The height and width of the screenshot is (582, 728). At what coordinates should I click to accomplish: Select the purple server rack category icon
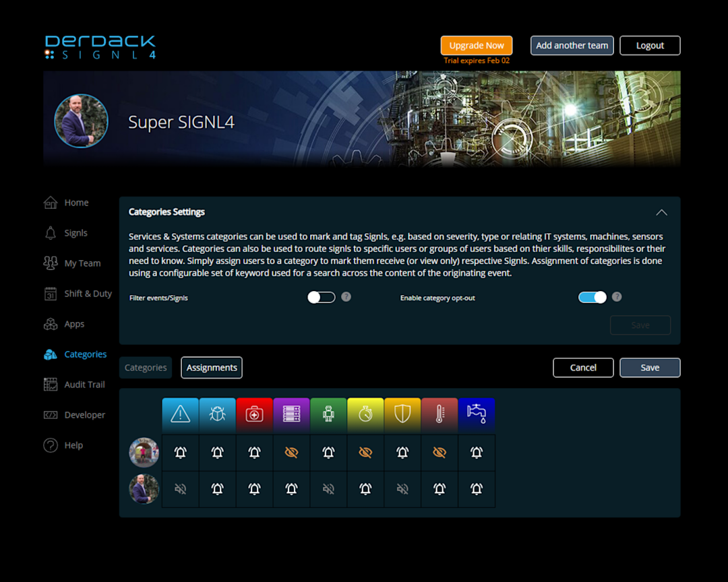291,413
